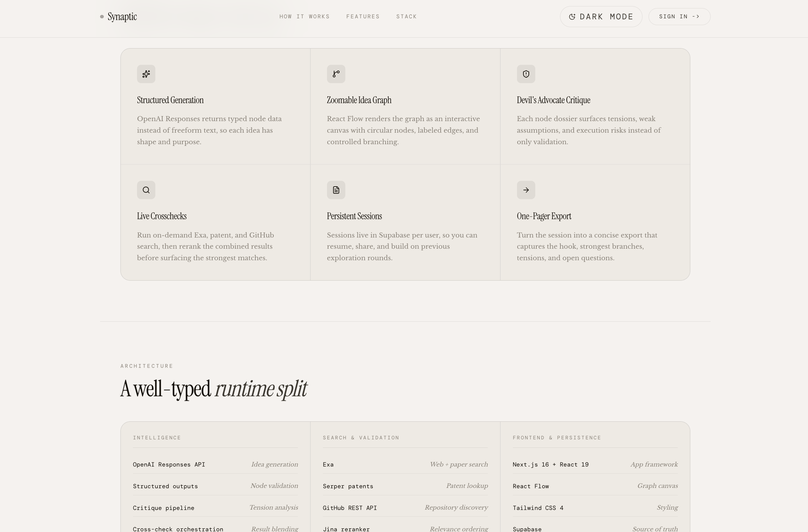
Task: Click the Structured Generation card title
Action: point(170,100)
